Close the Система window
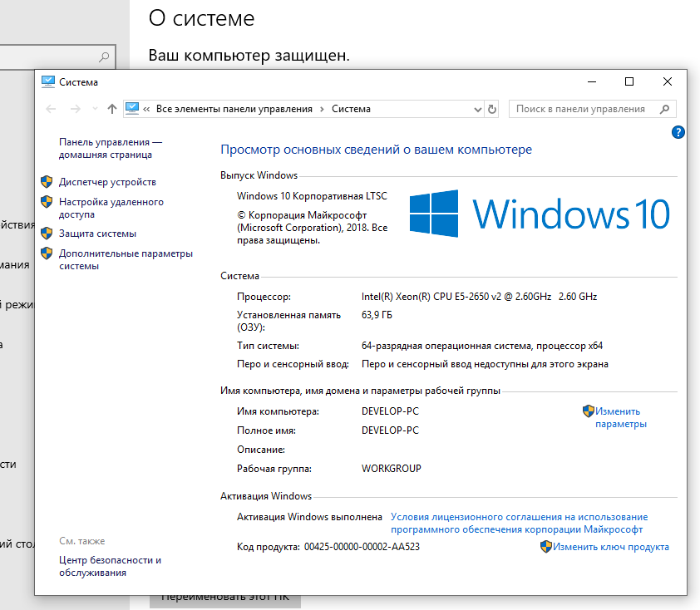The image size is (700, 610). click(x=668, y=81)
